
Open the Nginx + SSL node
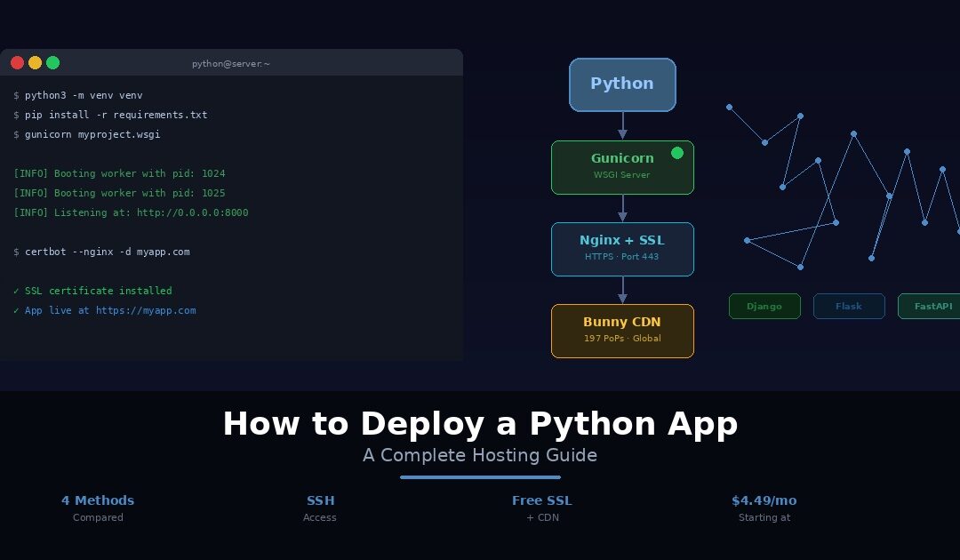point(622,249)
